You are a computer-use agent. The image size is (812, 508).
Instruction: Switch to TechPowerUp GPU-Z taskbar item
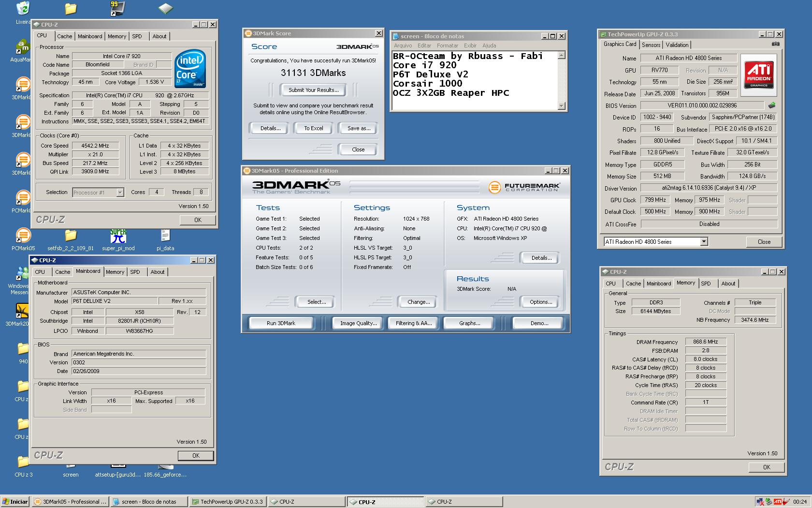228,502
